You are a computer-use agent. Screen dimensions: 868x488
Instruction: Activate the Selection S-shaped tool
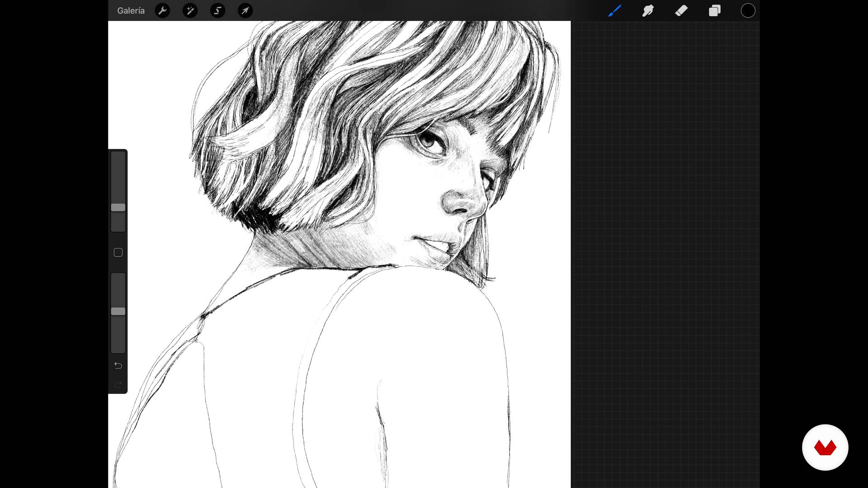217,10
